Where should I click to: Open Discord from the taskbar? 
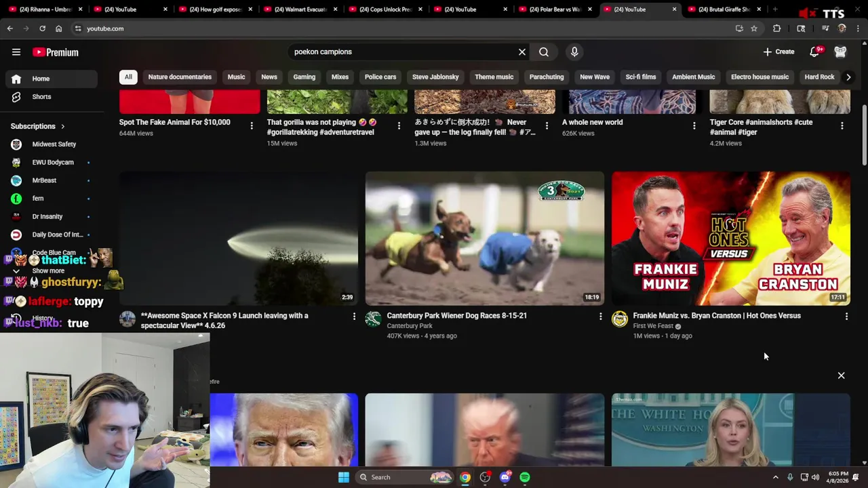(505, 477)
